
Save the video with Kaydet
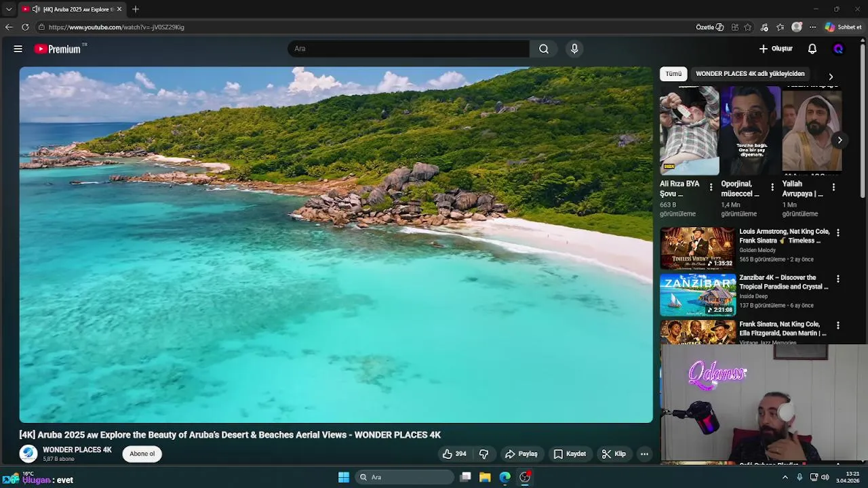coord(570,454)
